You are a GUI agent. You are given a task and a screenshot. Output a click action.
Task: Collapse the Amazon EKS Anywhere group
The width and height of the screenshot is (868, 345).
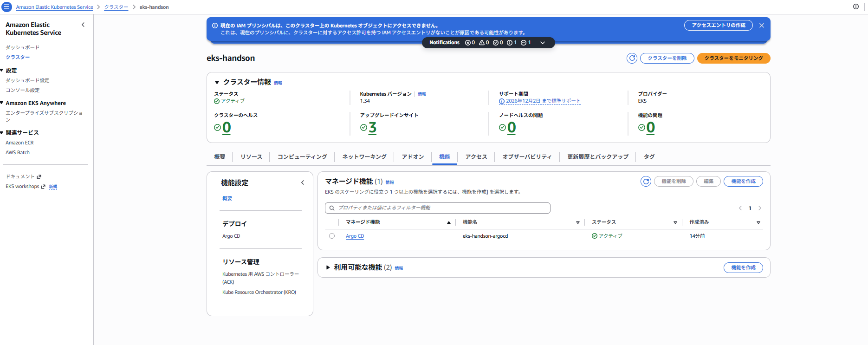click(2, 103)
